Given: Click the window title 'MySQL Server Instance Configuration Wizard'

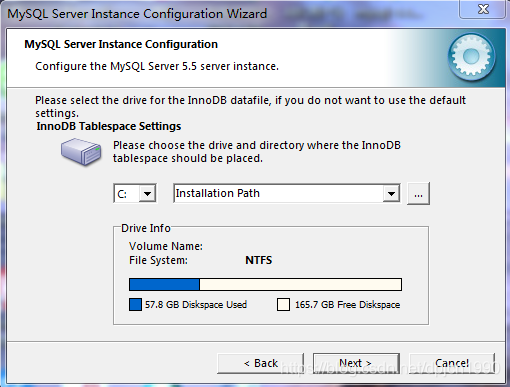Looking at the screenshot, I should point(137,14).
